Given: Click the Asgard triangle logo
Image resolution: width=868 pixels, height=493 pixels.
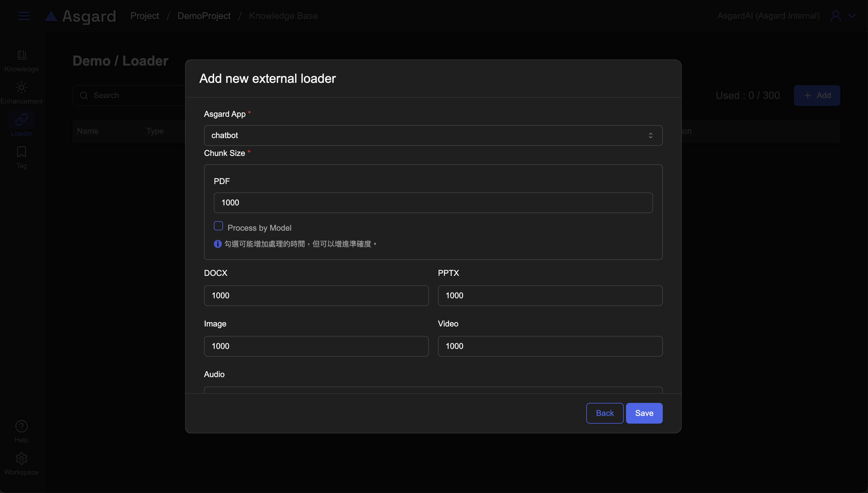Looking at the screenshot, I should pyautogui.click(x=51, y=16).
